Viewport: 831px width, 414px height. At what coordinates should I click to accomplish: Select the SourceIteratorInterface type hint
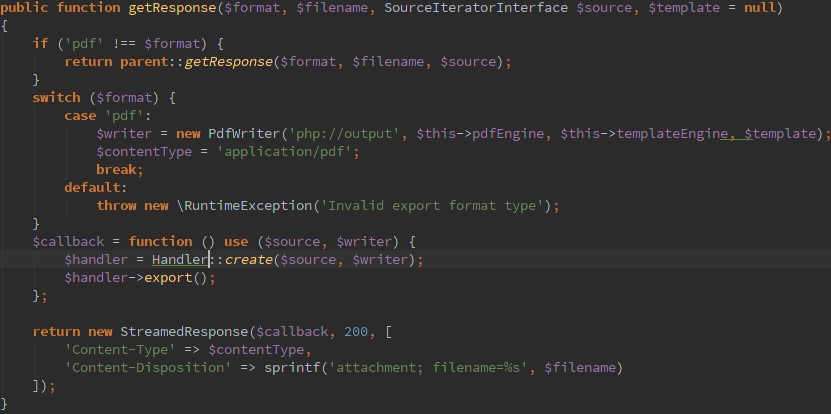pos(476,8)
